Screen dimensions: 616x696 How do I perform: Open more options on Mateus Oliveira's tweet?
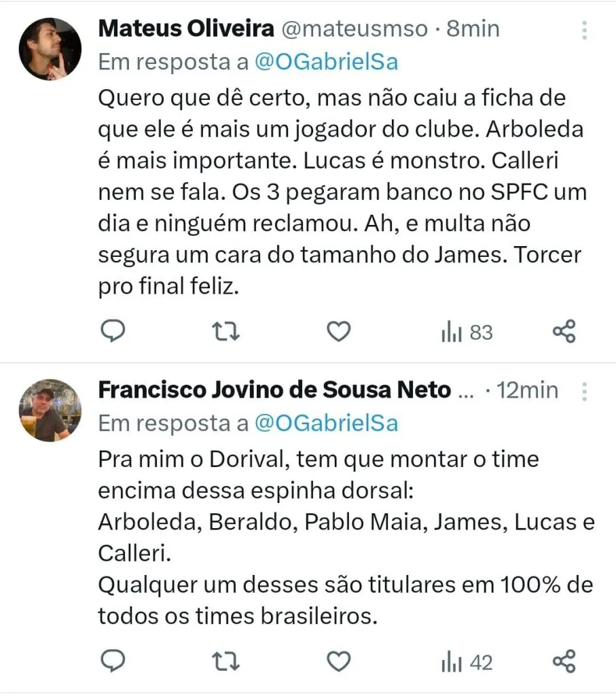click(x=585, y=30)
